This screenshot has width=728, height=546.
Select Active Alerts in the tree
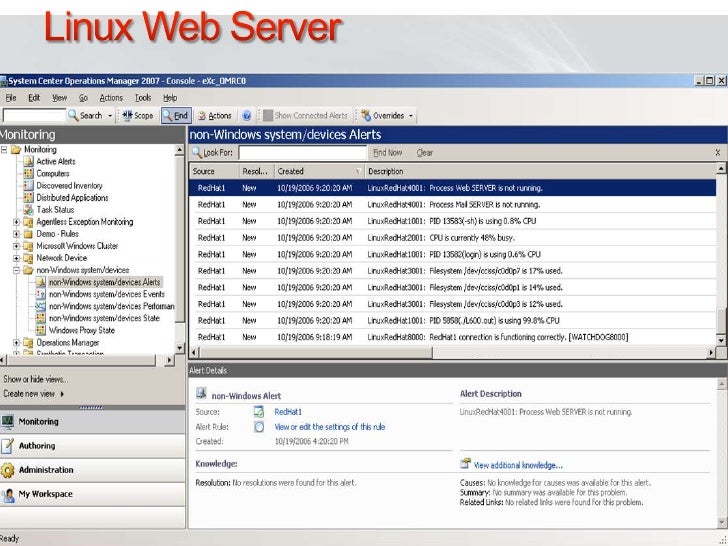[56, 162]
